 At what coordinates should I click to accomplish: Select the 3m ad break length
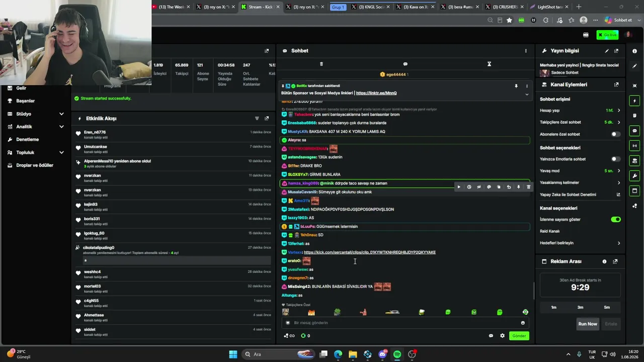point(580,307)
